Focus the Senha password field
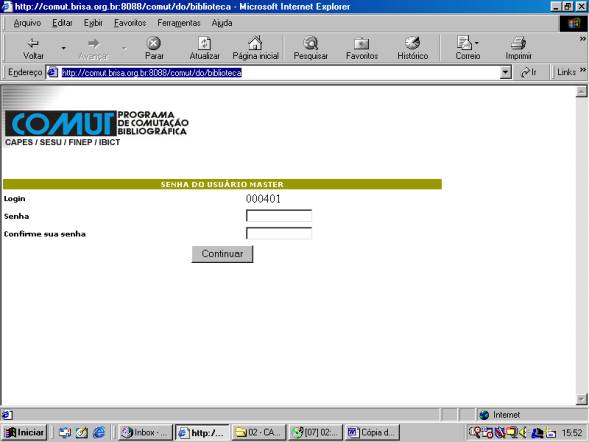This screenshot has height=442, width=589. (279, 216)
